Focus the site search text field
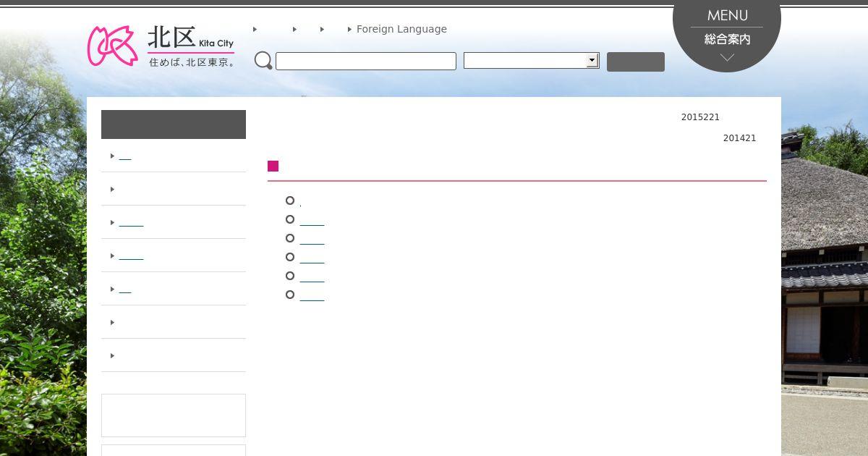The height and width of the screenshot is (456, 868). click(366, 62)
